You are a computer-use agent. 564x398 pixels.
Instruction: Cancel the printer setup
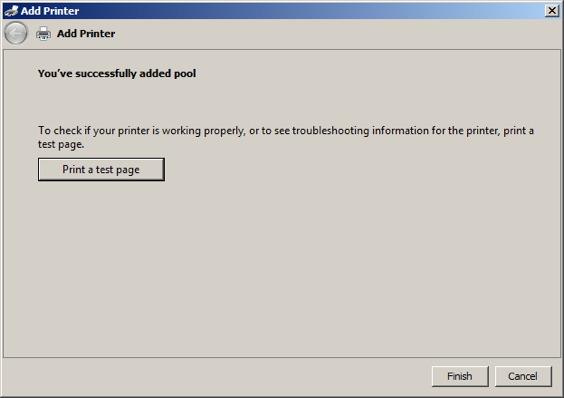point(523,376)
